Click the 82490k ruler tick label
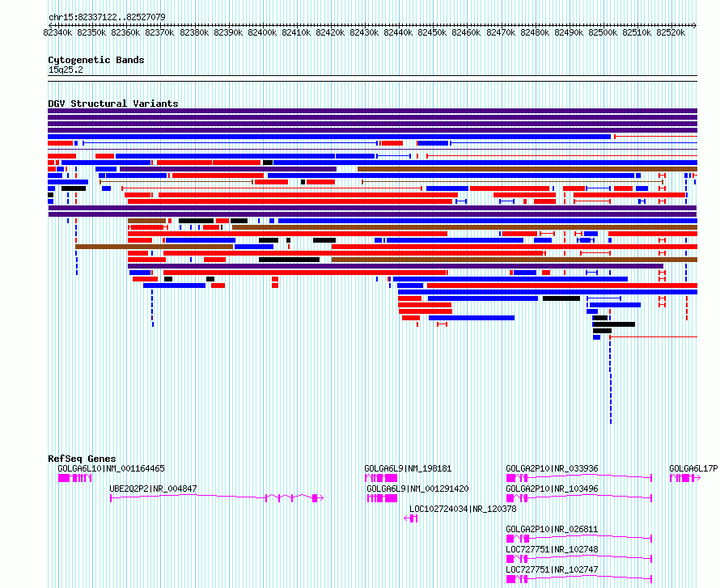This screenshot has height=588, width=720. pos(569,32)
